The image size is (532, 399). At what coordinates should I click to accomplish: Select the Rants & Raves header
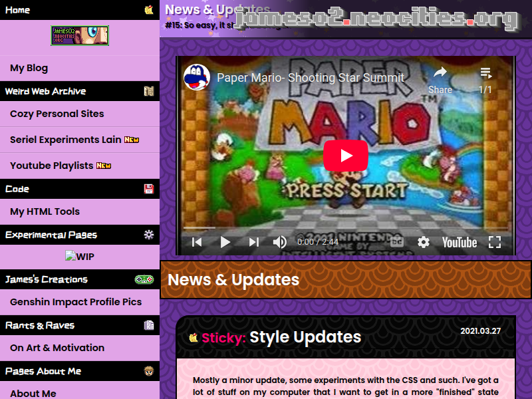pyautogui.click(x=80, y=325)
